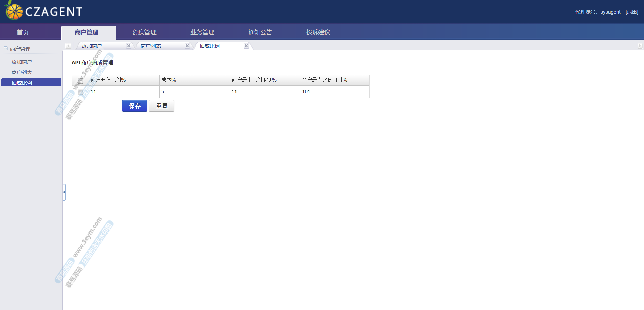This screenshot has width=644, height=310.
Task: Close the 添加商户 tab
Action: click(x=128, y=46)
